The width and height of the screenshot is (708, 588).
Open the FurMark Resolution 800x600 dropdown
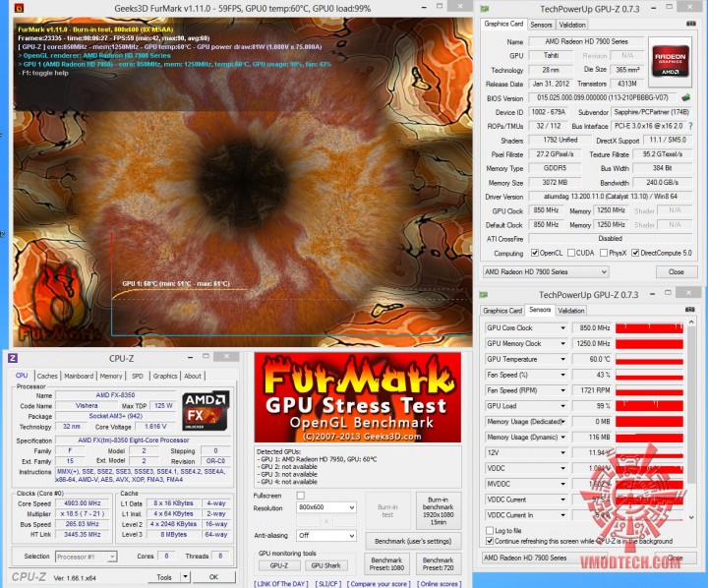[326, 507]
